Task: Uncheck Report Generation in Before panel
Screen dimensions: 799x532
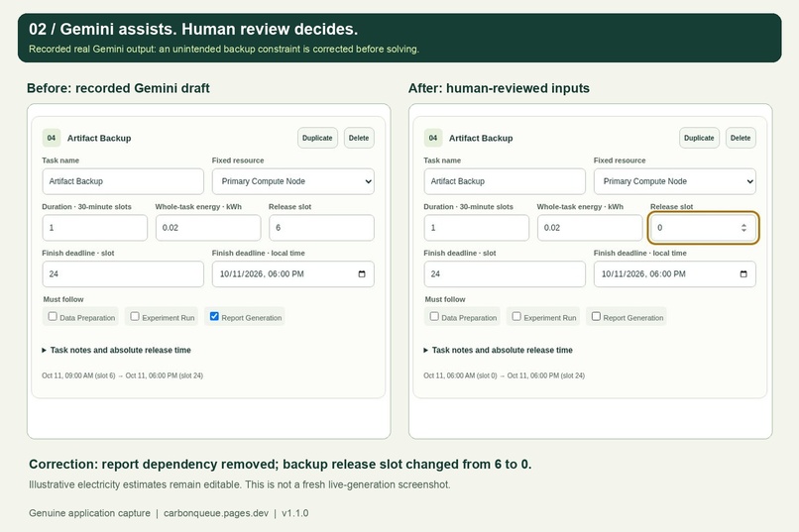Action: 214,316
